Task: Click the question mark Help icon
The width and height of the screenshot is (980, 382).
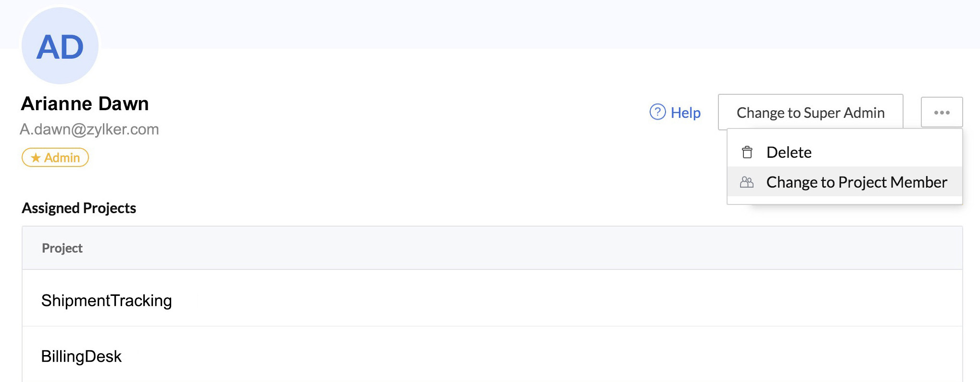Action: (x=657, y=112)
